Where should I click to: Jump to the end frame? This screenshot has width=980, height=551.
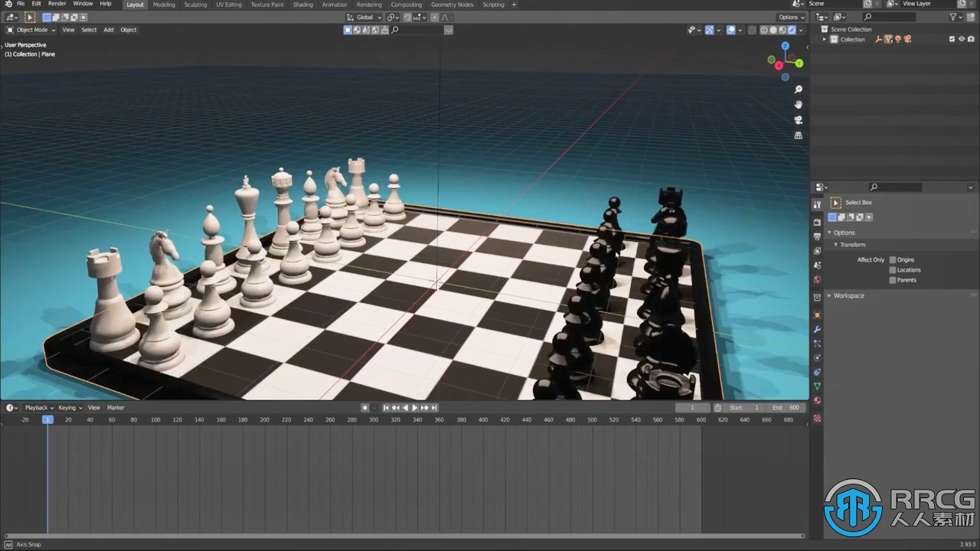[x=434, y=408]
